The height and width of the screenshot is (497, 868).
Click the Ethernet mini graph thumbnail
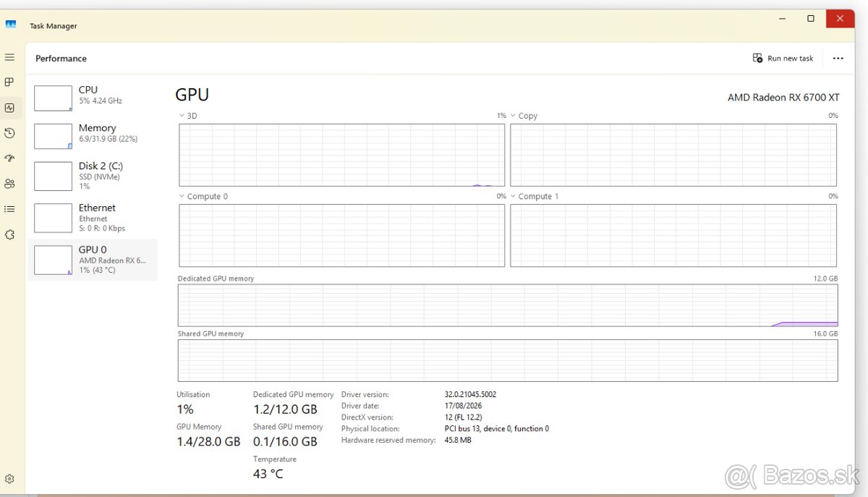(x=53, y=218)
